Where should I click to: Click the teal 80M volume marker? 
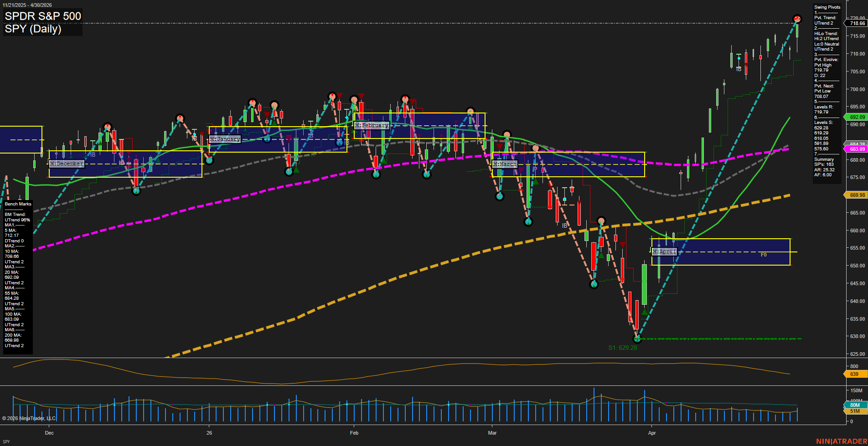855,405
